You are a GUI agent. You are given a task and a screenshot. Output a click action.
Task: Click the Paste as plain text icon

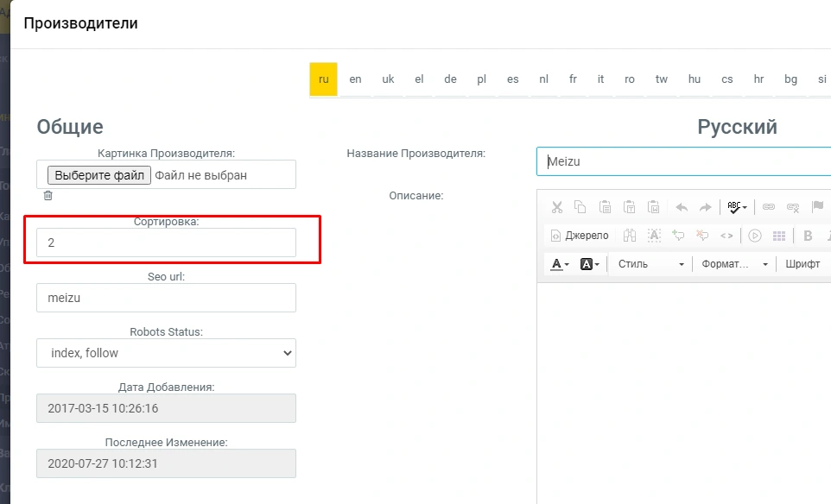click(x=631, y=207)
